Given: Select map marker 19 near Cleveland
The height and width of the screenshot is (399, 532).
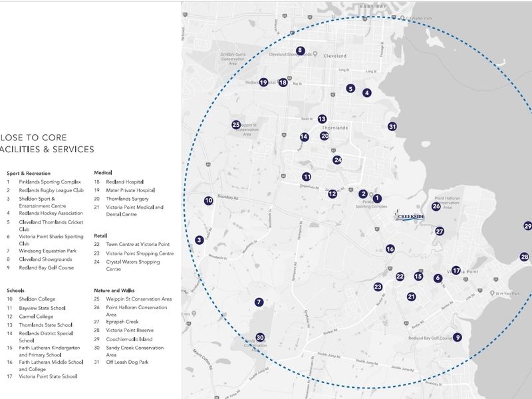Looking at the screenshot, I should point(263,82).
